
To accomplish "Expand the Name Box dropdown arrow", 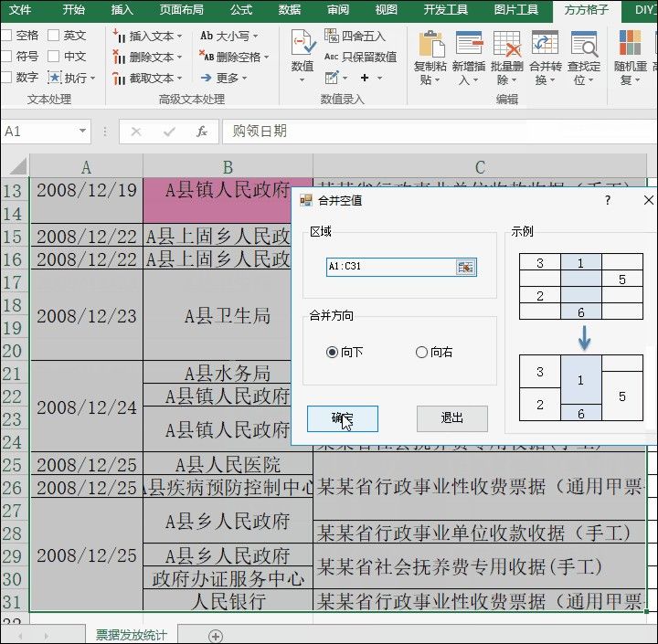I will (82, 131).
